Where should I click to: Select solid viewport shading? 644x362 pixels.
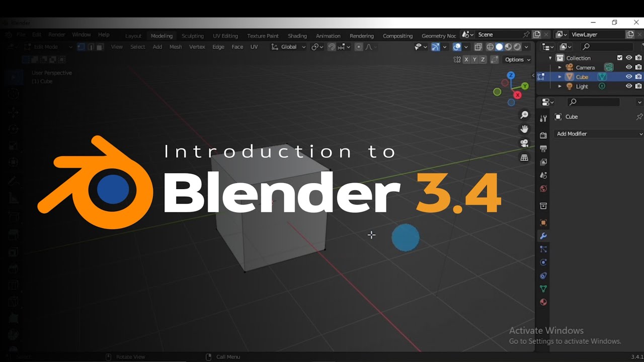click(499, 47)
